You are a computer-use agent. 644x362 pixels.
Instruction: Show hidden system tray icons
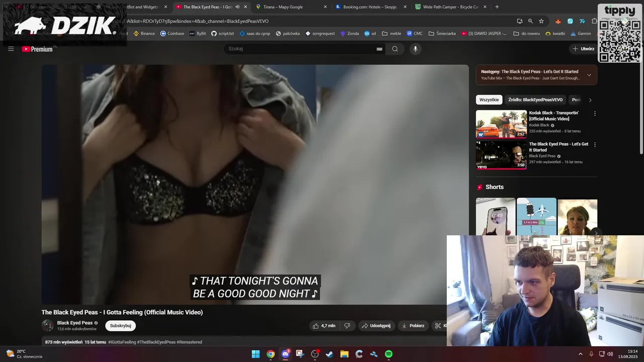tap(580, 354)
